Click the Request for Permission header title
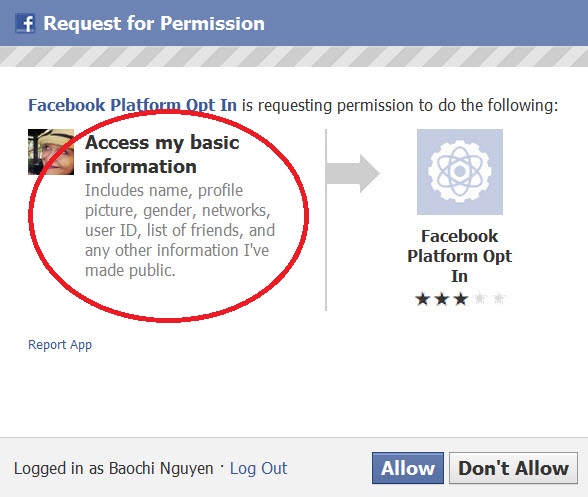The height and width of the screenshot is (497, 588). point(154,23)
